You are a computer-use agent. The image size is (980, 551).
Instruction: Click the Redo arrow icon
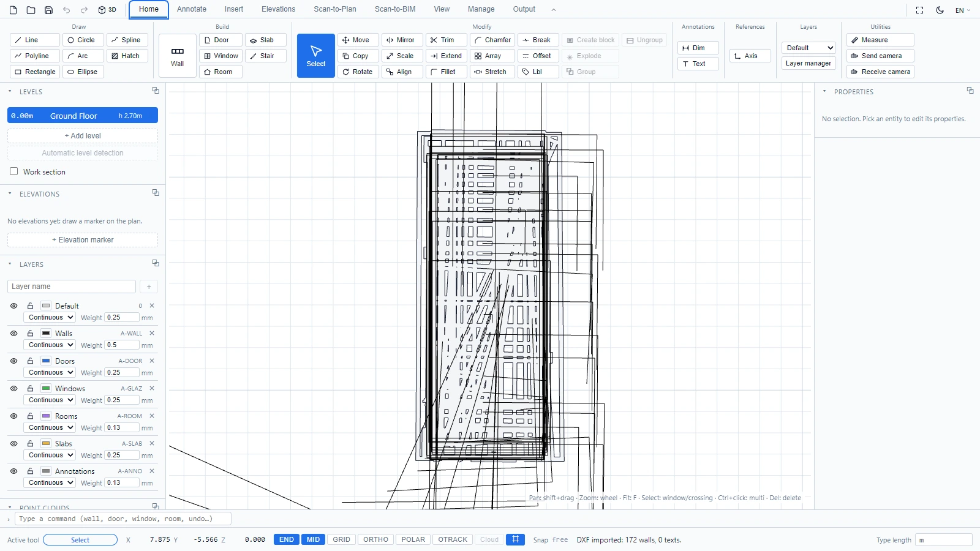tap(84, 10)
